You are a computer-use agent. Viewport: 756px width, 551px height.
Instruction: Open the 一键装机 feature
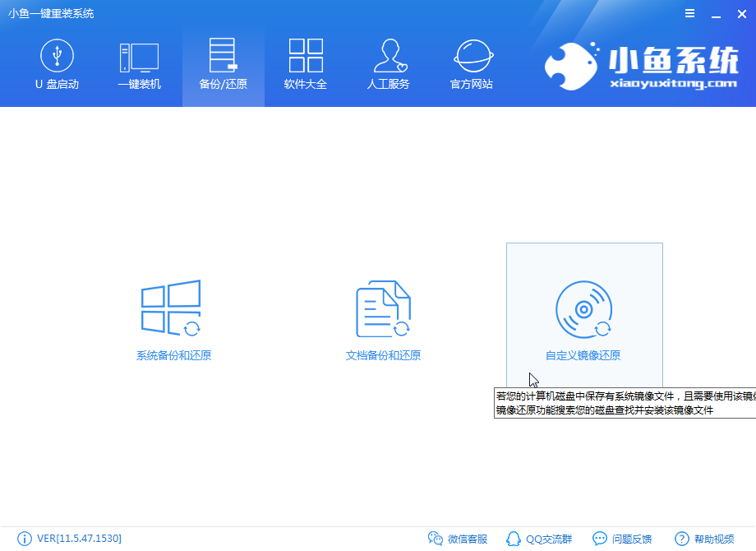[138, 65]
